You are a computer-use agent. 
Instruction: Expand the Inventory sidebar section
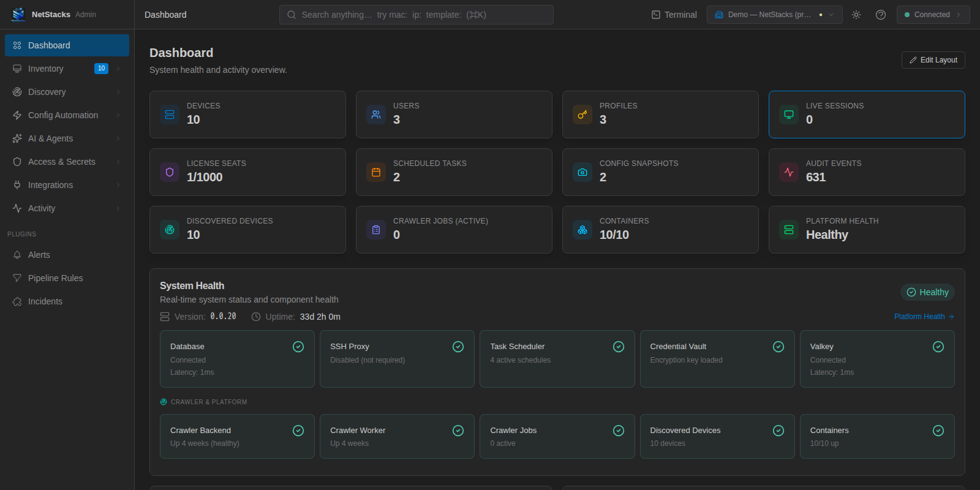[67, 69]
